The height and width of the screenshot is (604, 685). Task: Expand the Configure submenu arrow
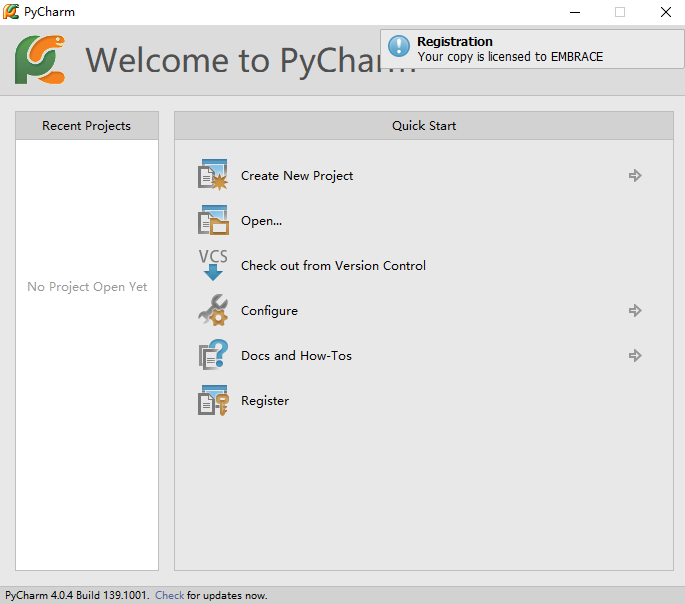635,311
